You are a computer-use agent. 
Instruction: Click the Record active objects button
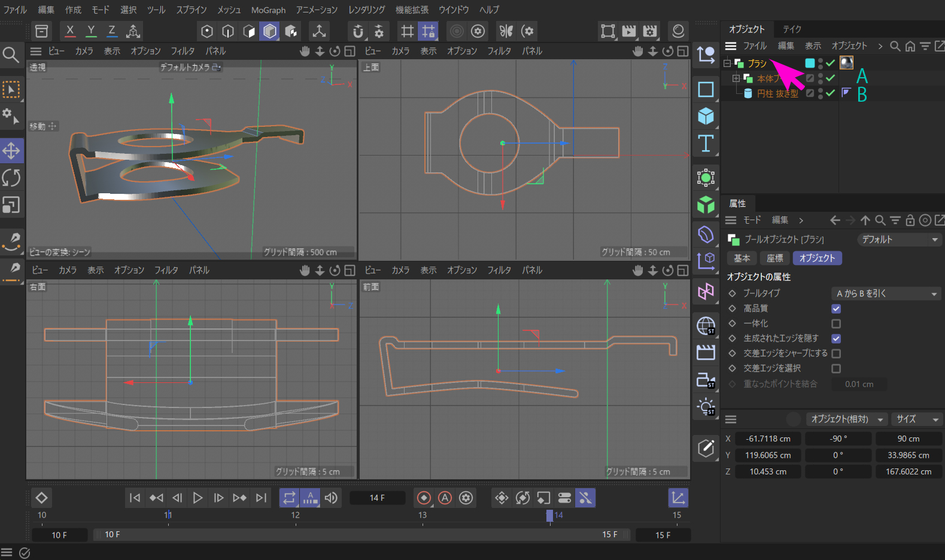[x=424, y=498]
